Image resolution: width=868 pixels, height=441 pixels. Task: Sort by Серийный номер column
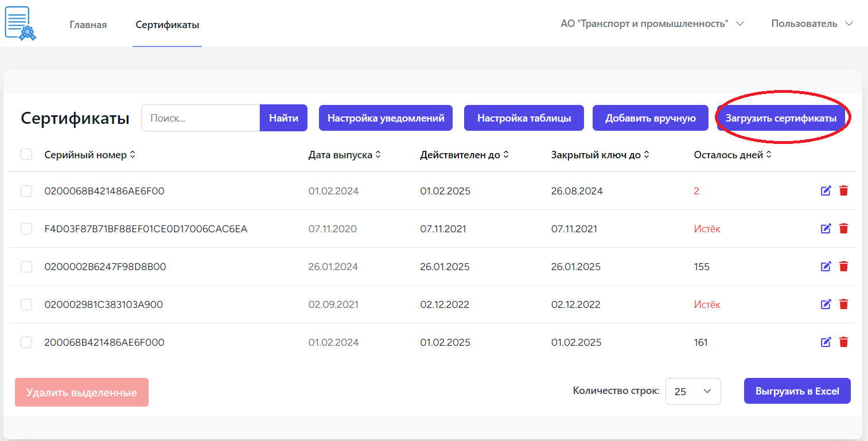(x=89, y=155)
